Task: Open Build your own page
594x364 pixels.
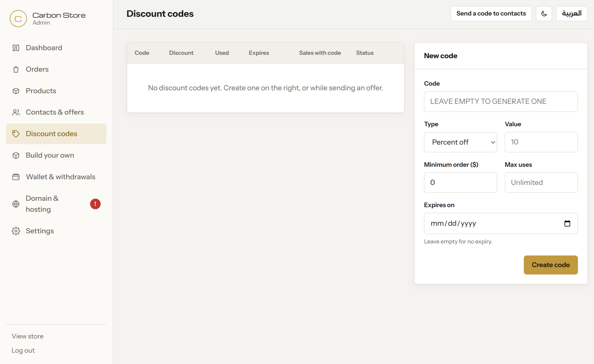Action: click(56, 155)
